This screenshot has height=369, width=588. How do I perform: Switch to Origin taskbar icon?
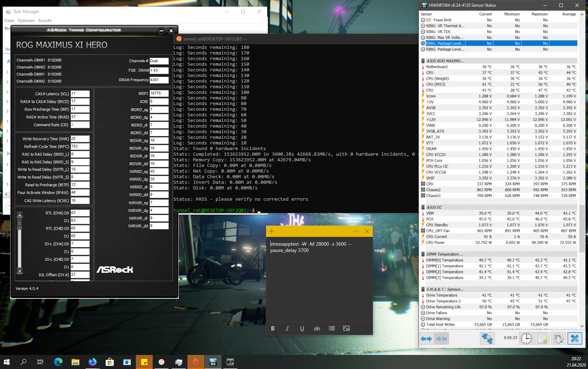196,362
